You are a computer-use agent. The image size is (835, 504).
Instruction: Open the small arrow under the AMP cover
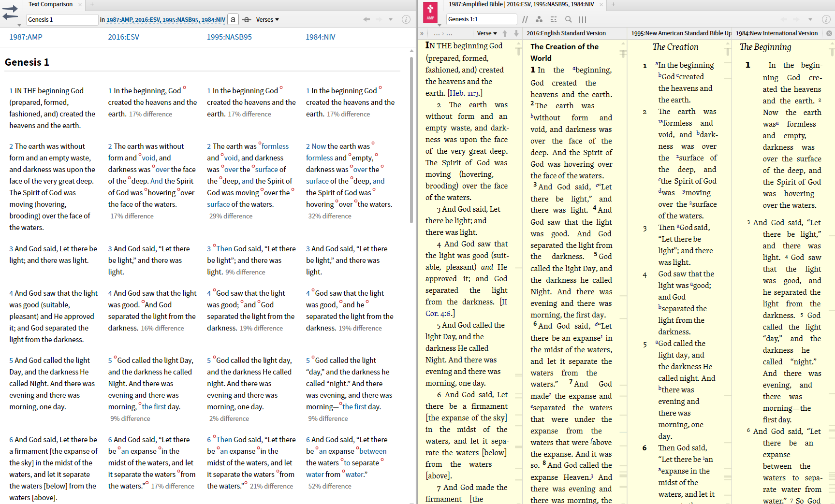(439, 25)
